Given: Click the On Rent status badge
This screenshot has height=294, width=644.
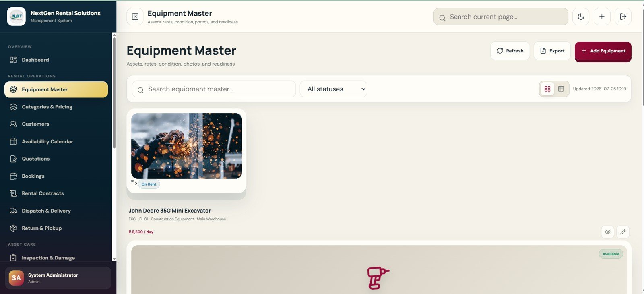Looking at the screenshot, I should [149, 184].
